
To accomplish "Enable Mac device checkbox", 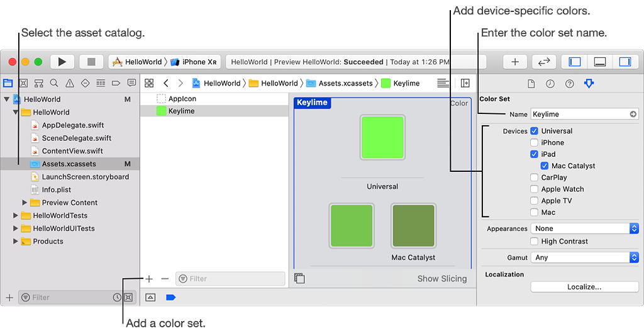I will point(534,212).
